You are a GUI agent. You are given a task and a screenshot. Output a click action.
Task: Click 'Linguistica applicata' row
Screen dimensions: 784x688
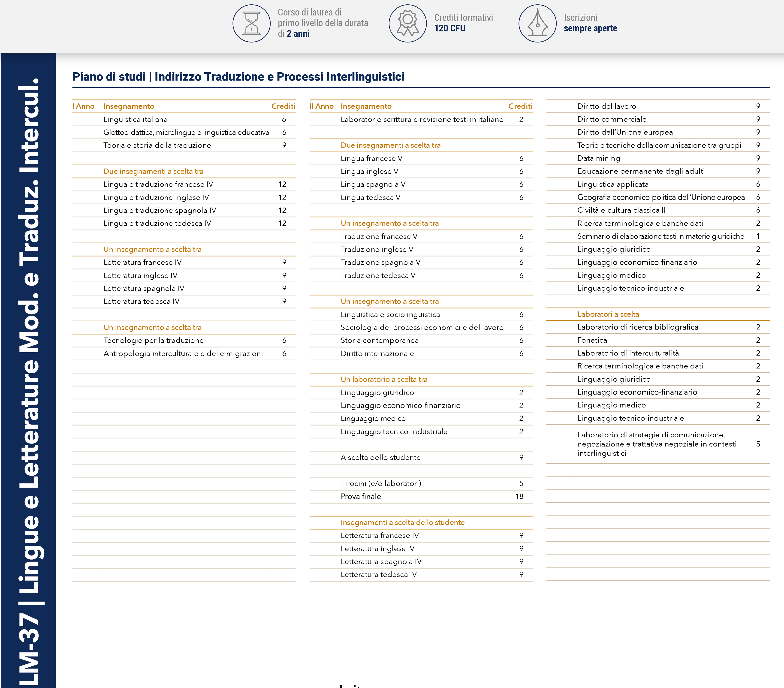tap(658, 184)
